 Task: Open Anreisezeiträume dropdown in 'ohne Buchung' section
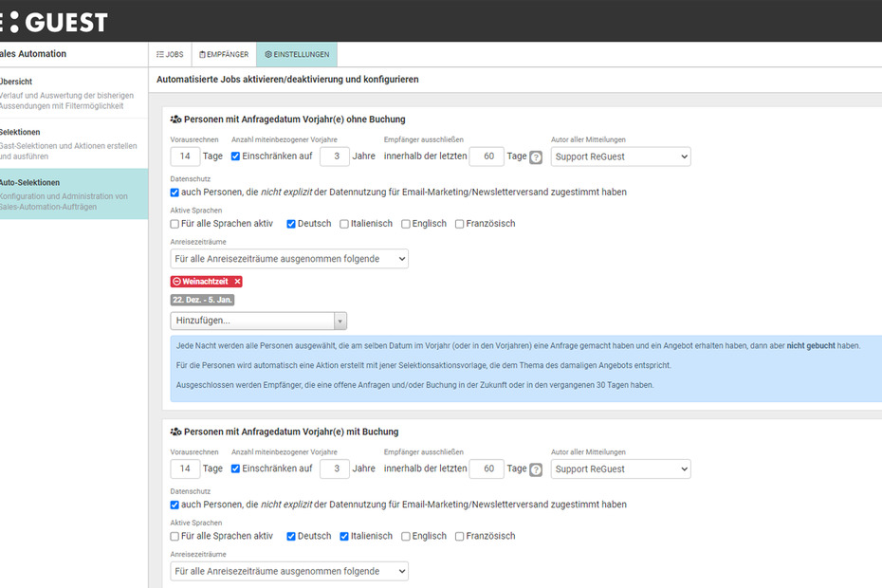pos(289,259)
